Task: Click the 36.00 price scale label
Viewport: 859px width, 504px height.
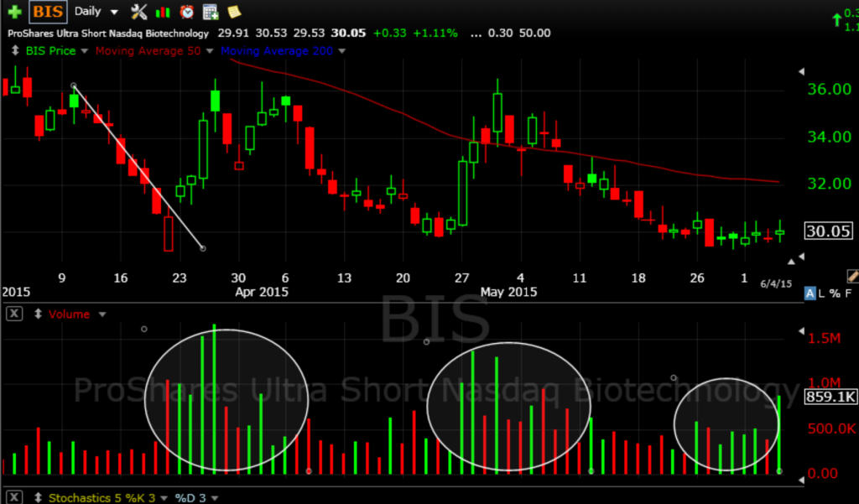Action: (x=830, y=89)
